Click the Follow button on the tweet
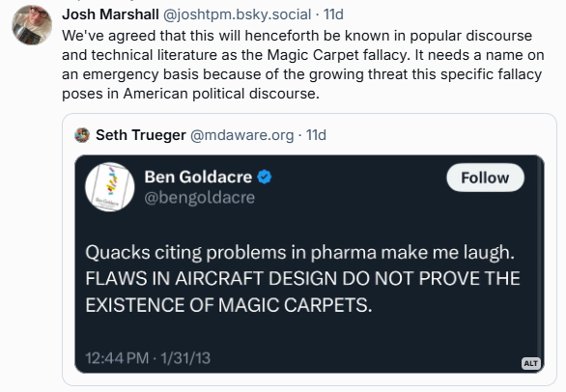Screen dimensions: 566x392 (x=485, y=178)
